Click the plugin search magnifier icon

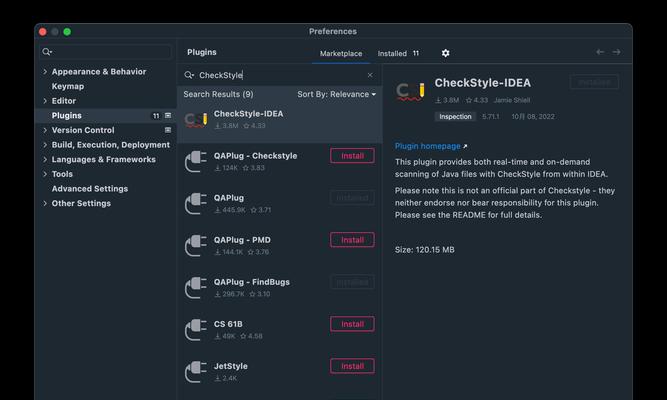click(x=189, y=75)
